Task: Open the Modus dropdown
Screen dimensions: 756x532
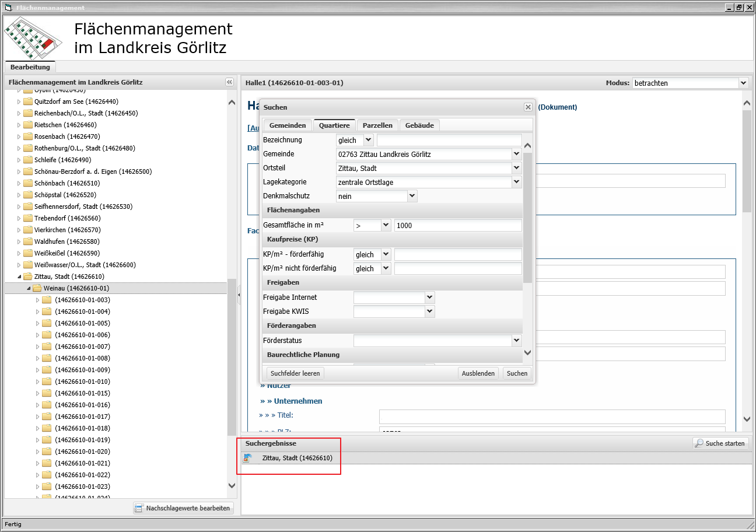Action: point(743,83)
